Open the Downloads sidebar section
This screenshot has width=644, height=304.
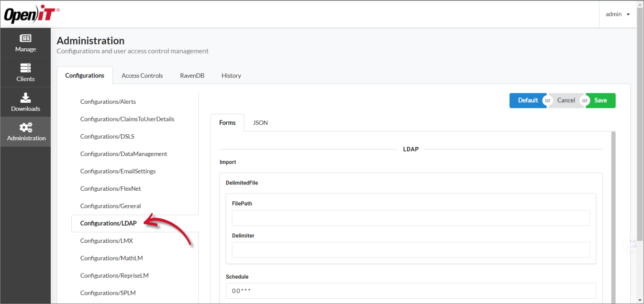pos(25,102)
